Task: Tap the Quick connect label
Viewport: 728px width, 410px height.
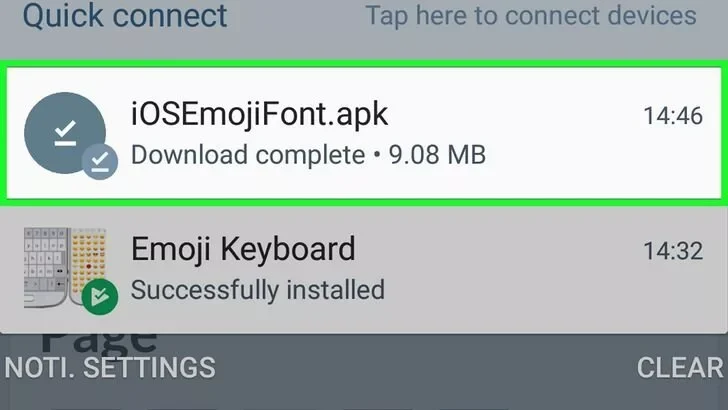Action: 125,16
